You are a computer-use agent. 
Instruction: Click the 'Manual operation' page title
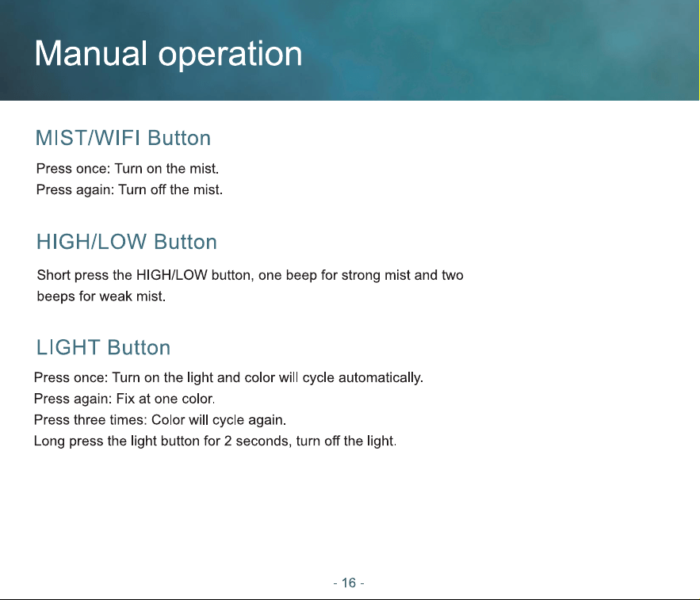(x=168, y=54)
